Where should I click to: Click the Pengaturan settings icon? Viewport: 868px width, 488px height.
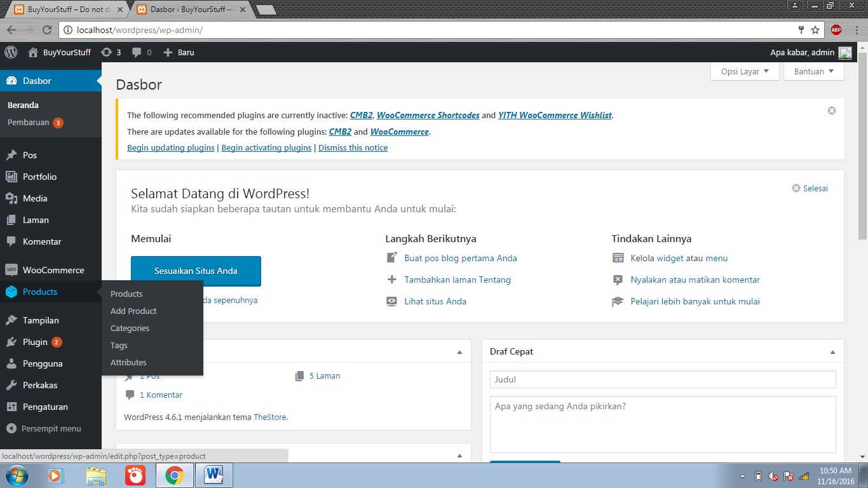(11, 407)
